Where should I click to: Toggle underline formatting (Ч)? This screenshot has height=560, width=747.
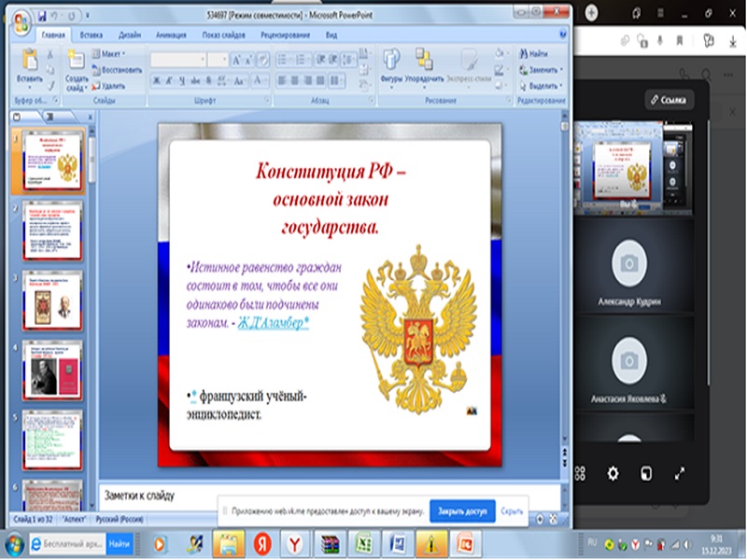coord(182,80)
